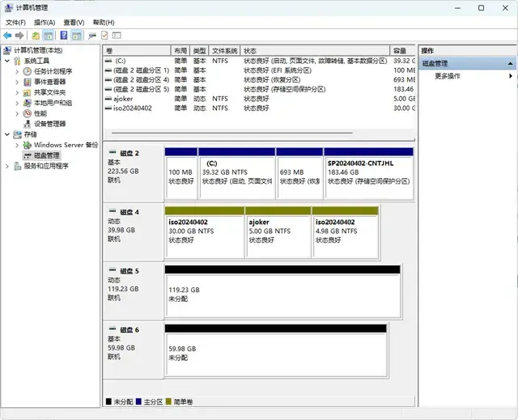Select the 119.23 GB unallocated space on 磁盘 5
This screenshot has width=518, height=420.
(x=282, y=294)
